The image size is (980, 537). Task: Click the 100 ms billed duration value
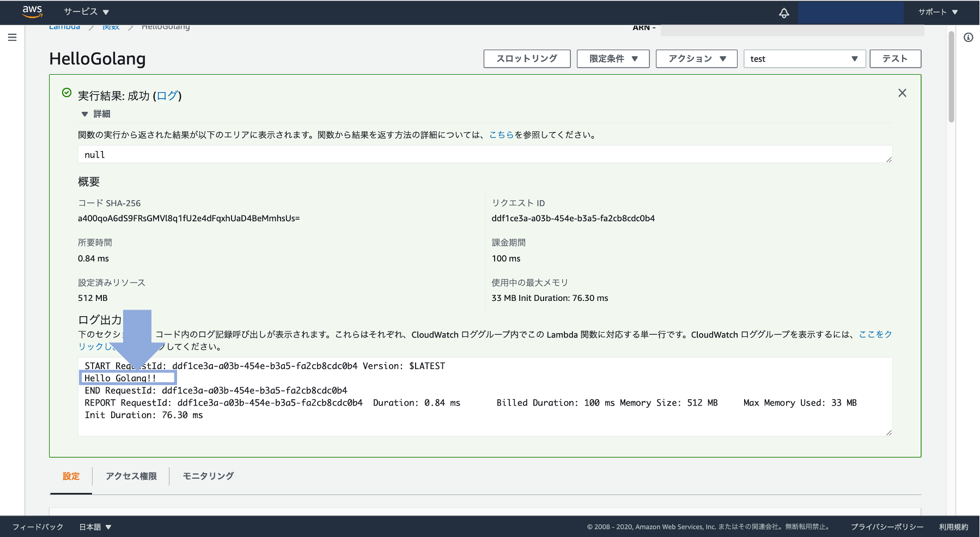coord(506,259)
